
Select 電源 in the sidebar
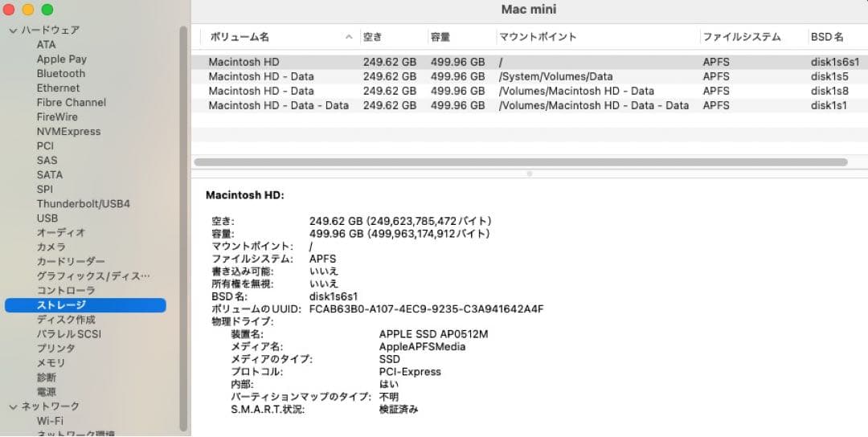(x=47, y=392)
